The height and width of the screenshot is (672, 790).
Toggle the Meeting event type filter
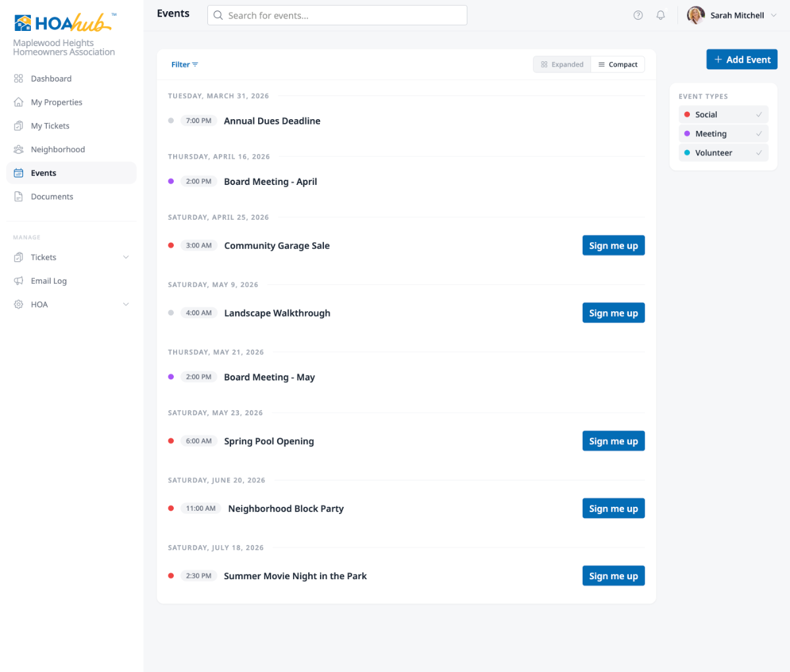723,133
